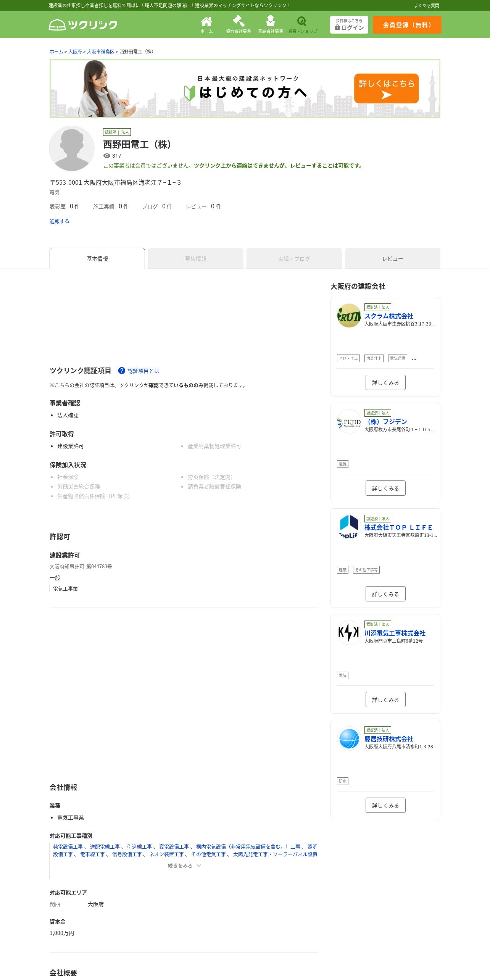Viewport: 490px width, 980px height.
Task: Click the はじめての方へ banner
Action: 245,89
